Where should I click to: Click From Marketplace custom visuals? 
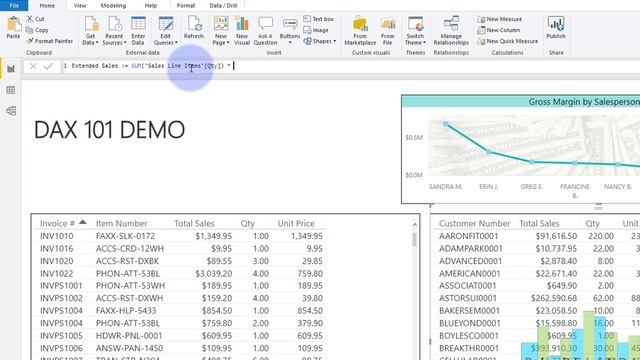pos(360,31)
